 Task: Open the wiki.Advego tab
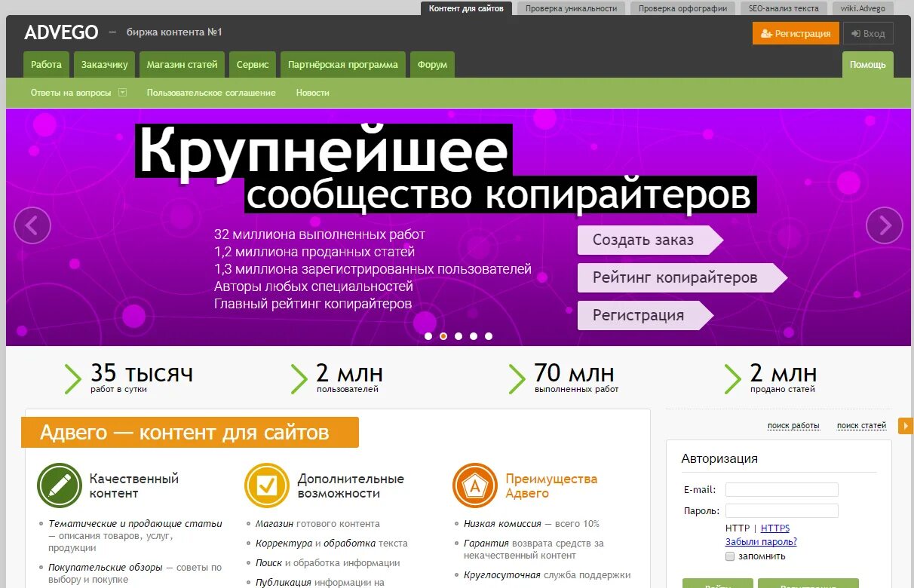coord(863,8)
